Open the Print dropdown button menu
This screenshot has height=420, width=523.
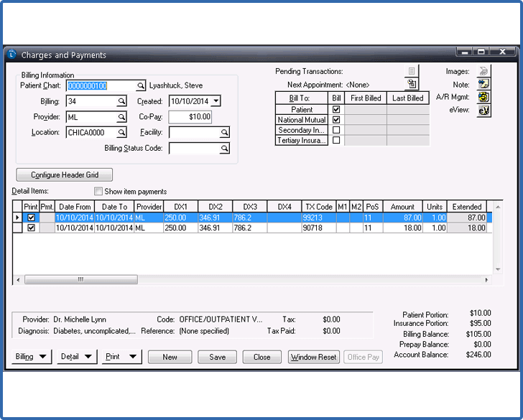pyautogui.click(x=121, y=357)
